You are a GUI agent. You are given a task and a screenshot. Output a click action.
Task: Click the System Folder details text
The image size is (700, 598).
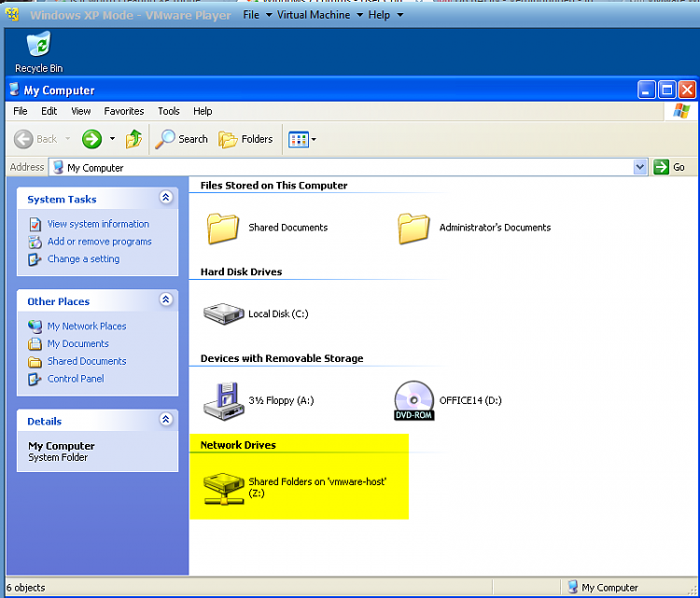[58, 457]
